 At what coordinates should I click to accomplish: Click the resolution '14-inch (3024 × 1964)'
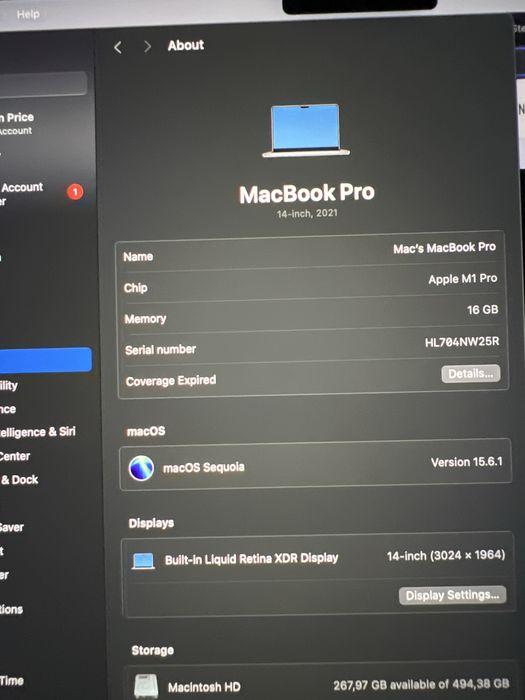pos(446,555)
